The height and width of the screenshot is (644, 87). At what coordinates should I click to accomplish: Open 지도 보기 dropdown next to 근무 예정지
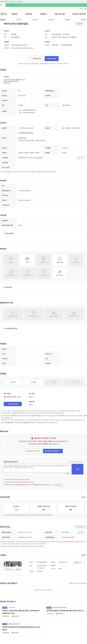81,158
